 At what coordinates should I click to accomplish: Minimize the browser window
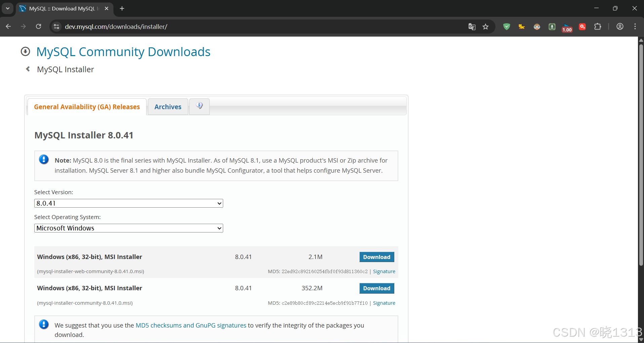pos(596,8)
